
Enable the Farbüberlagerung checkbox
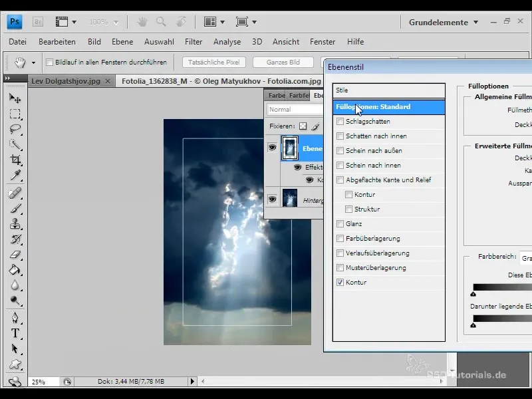point(340,238)
